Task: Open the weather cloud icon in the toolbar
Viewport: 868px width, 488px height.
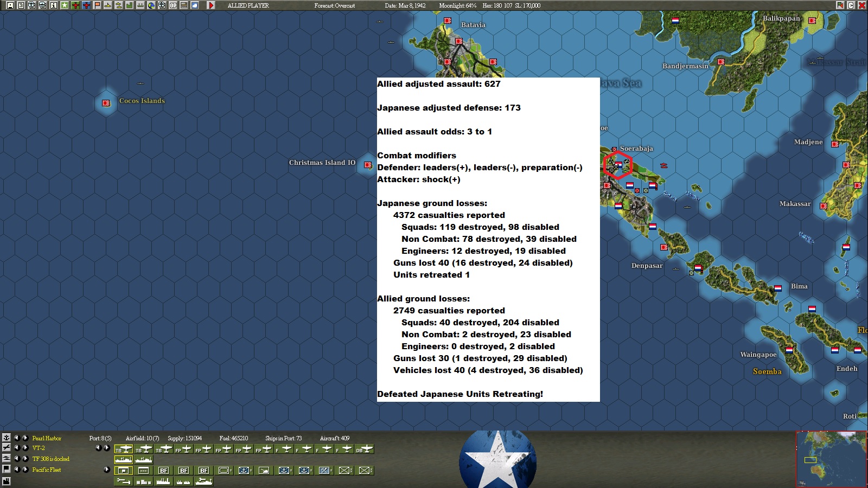Action: pos(195,5)
